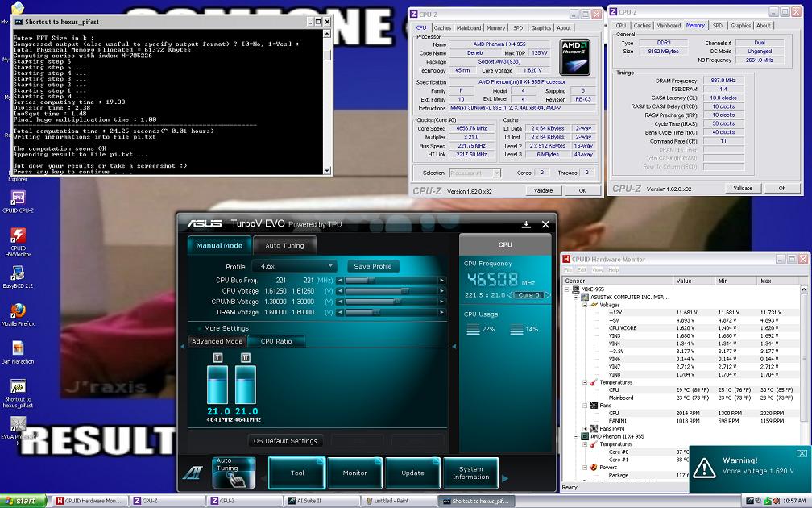Launch CPUID HWMonitor from the desktop

point(18,235)
